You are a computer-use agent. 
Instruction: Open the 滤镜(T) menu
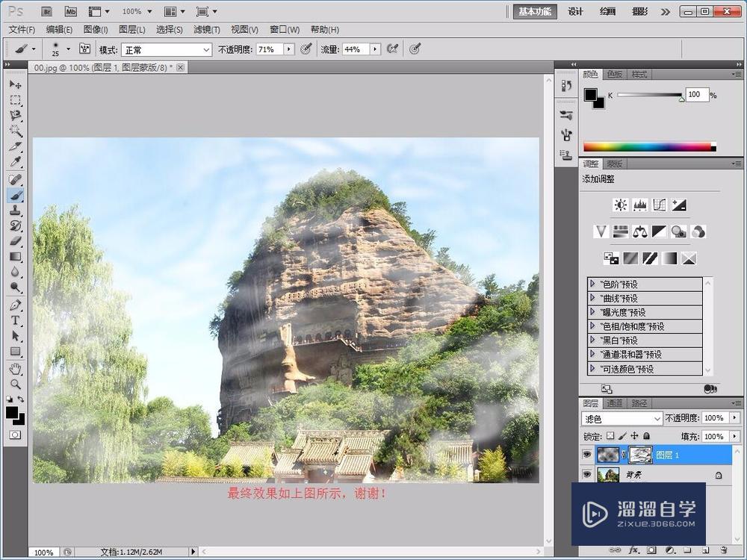coord(207,30)
